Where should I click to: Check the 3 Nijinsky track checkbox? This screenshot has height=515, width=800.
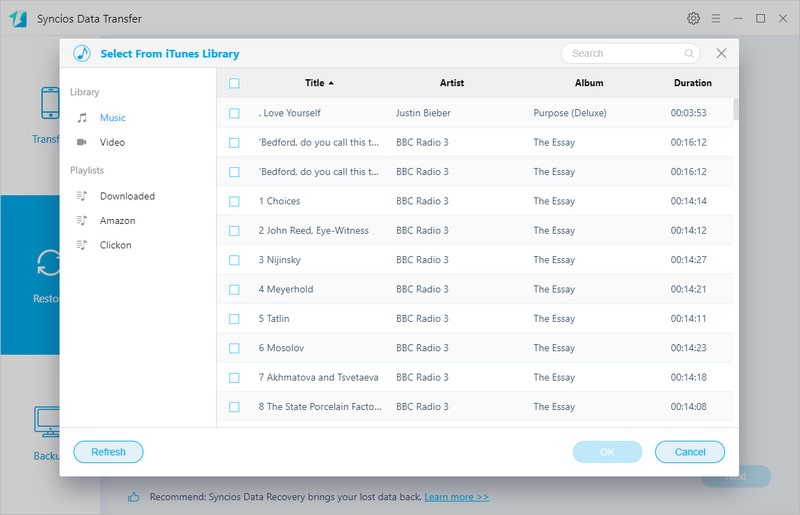click(234, 260)
